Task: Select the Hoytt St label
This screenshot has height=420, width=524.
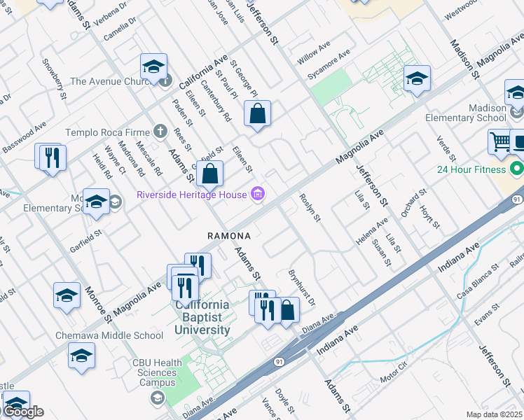Action: tap(429, 217)
